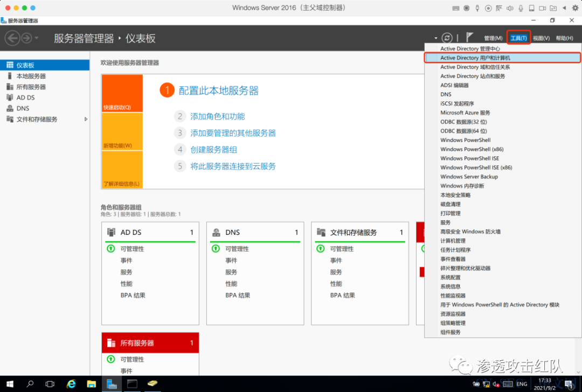Open Active Directory 用户和计算机
This screenshot has height=392, width=582.
tap(503, 58)
